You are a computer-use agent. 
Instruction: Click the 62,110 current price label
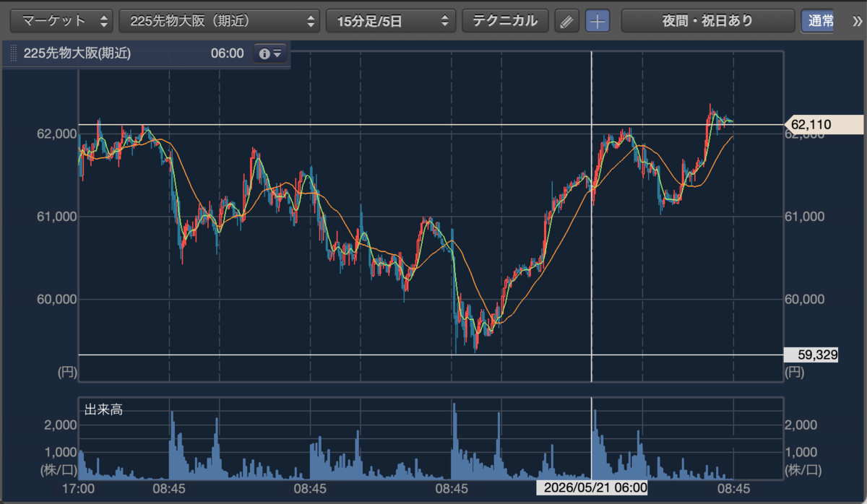823,125
